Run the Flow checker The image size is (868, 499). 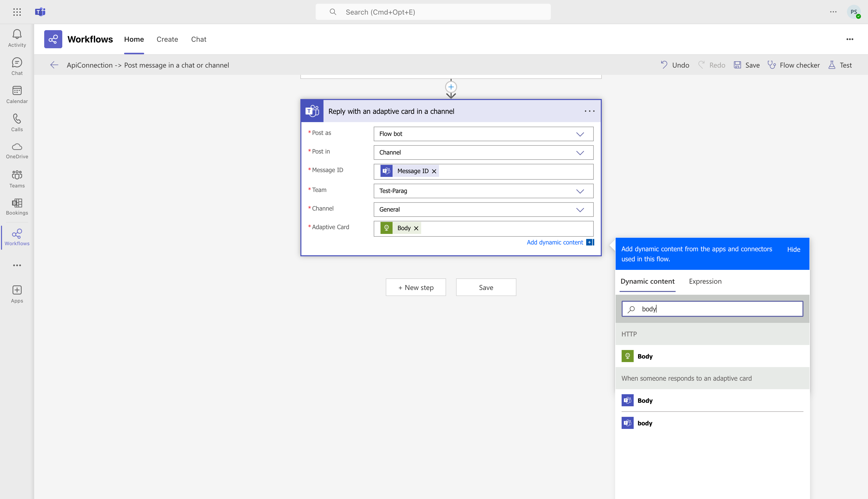click(x=793, y=65)
